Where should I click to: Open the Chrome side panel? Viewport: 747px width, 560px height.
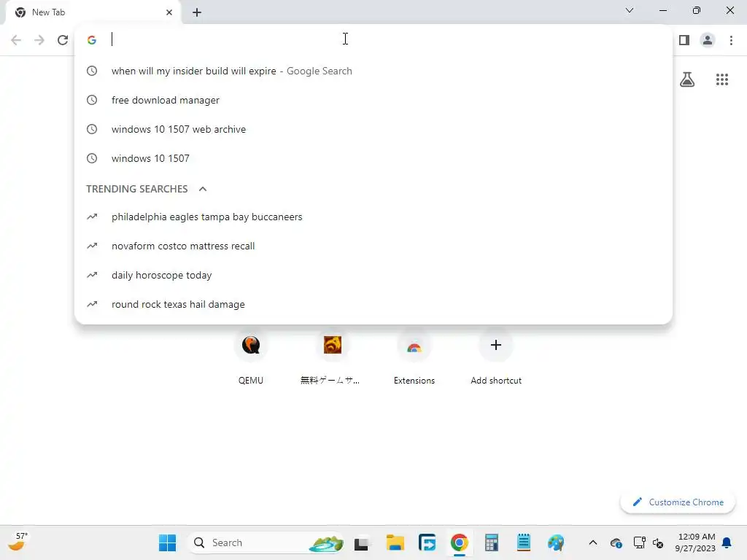pyautogui.click(x=684, y=40)
